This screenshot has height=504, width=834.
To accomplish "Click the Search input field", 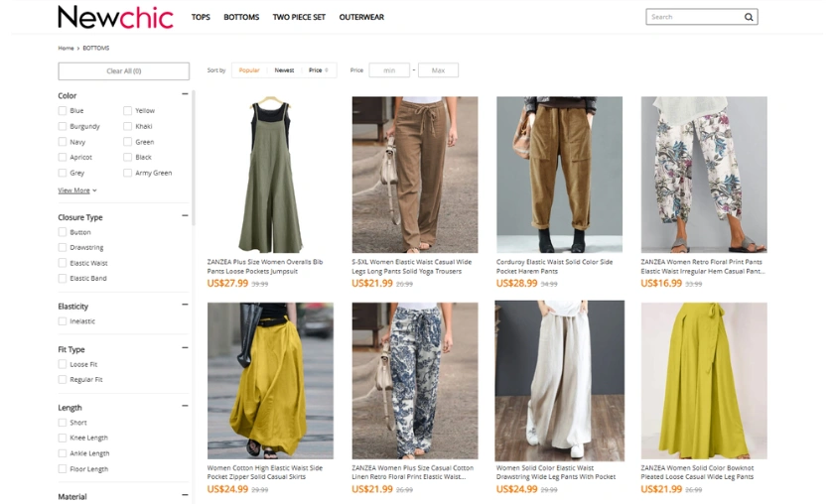I will tap(694, 17).
